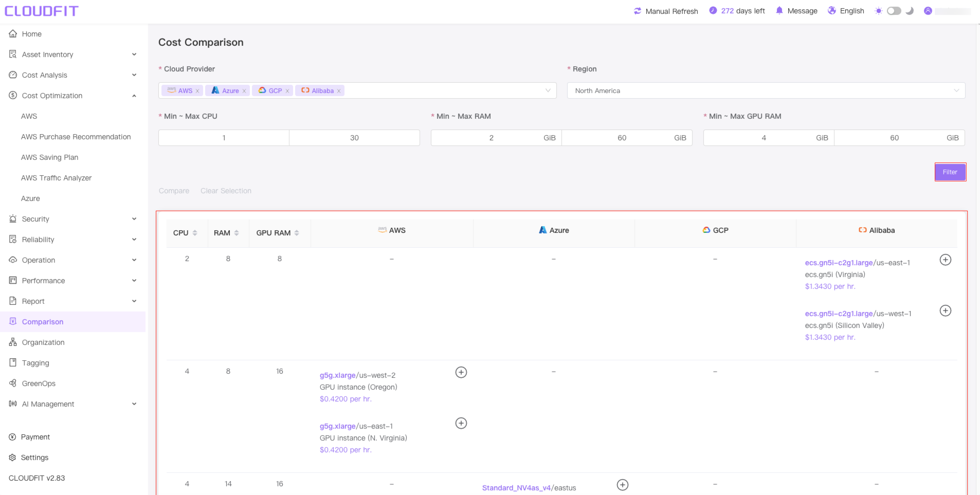Toggle the dark mode switch
The width and height of the screenshot is (980, 495).
894,11
